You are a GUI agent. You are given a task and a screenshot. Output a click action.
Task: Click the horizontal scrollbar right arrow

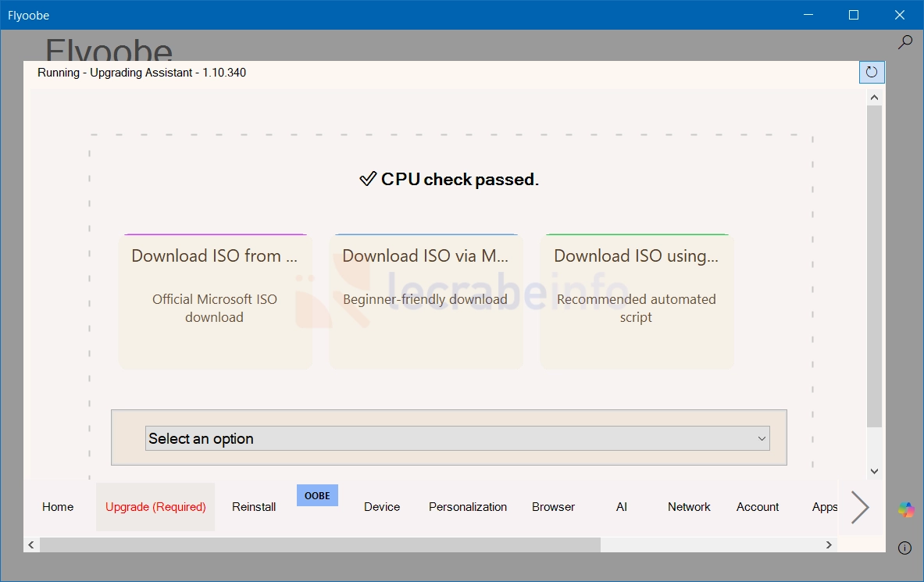tap(829, 545)
